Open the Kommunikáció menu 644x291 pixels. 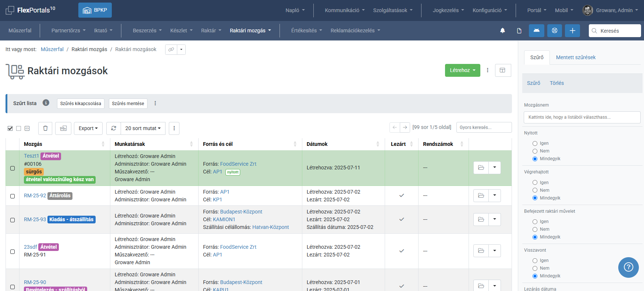point(345,10)
